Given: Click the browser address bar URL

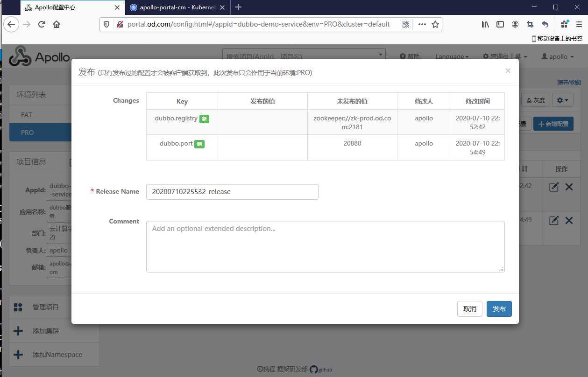Looking at the screenshot, I should tap(258, 24).
